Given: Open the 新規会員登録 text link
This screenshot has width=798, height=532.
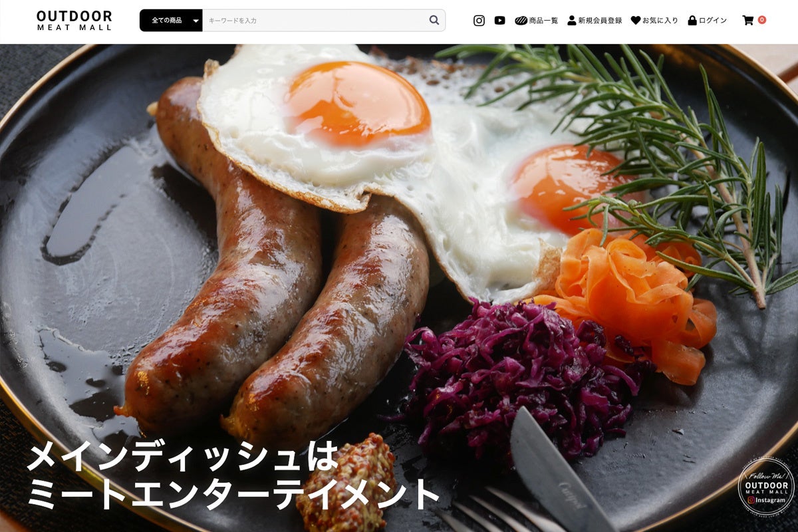Looking at the screenshot, I should coord(600,21).
